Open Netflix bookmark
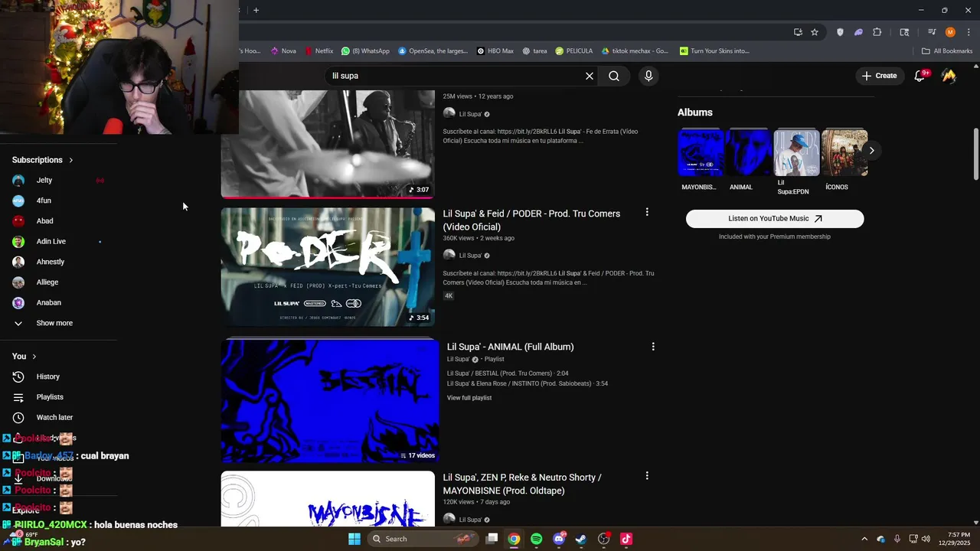The image size is (980, 551). pyautogui.click(x=318, y=51)
